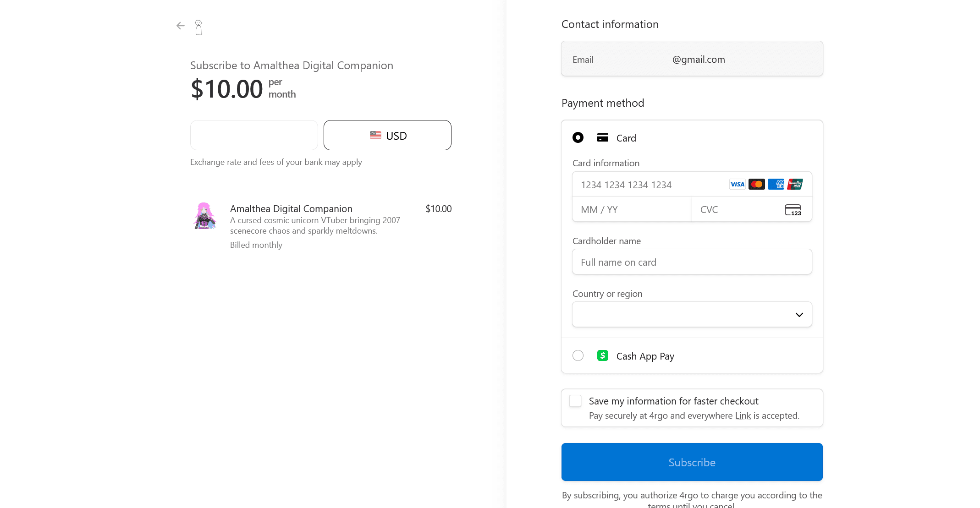Screen dimensions: 980x508
Task: Open the Link payment service link
Action: (743, 415)
